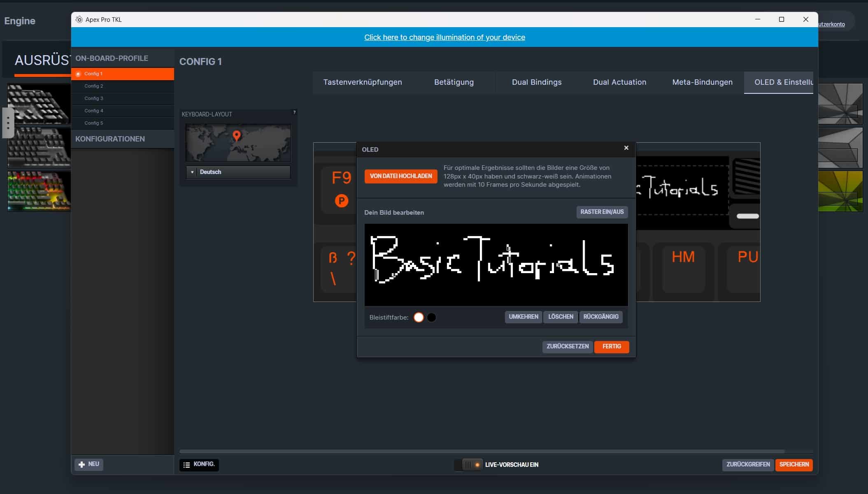Click the SteelSeries icon in title bar
Viewport: 868px width, 494px height.
[79, 19]
